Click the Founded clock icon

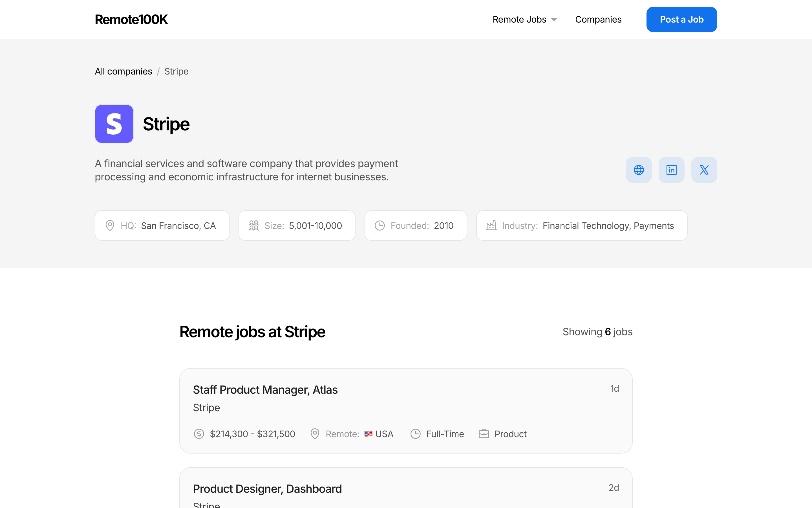point(379,225)
